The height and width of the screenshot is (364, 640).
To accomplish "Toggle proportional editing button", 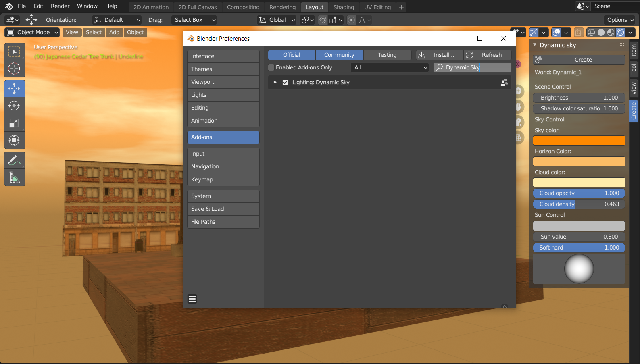I will [352, 20].
